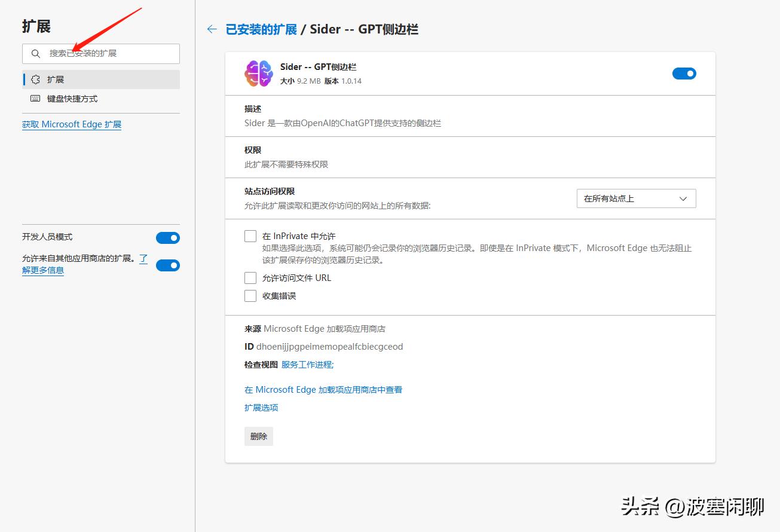The height and width of the screenshot is (532, 780).
Task: Click the source text Microsoft Edge 加载项应用商店
Action: click(x=325, y=329)
